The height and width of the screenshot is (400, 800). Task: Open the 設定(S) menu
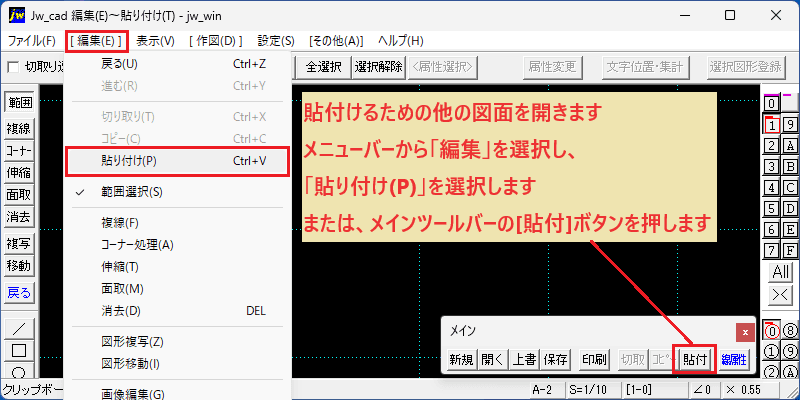click(x=276, y=41)
